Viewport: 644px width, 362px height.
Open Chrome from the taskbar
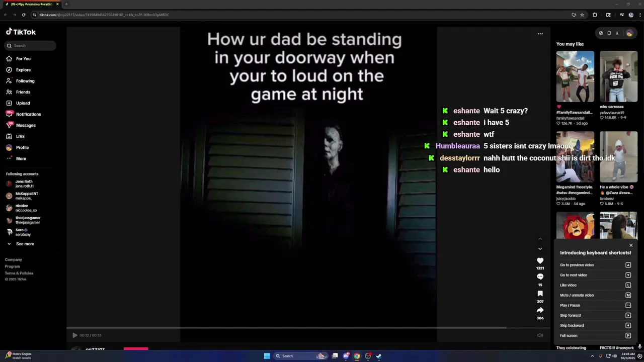pos(357,356)
